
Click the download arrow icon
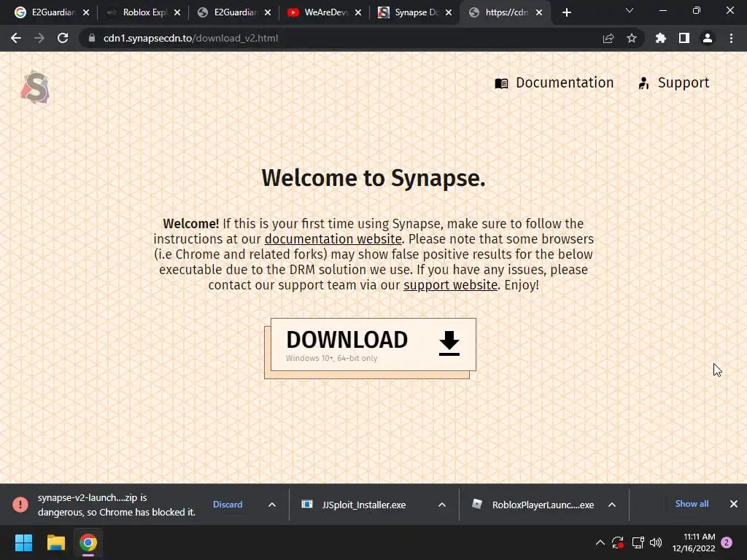pos(449,343)
